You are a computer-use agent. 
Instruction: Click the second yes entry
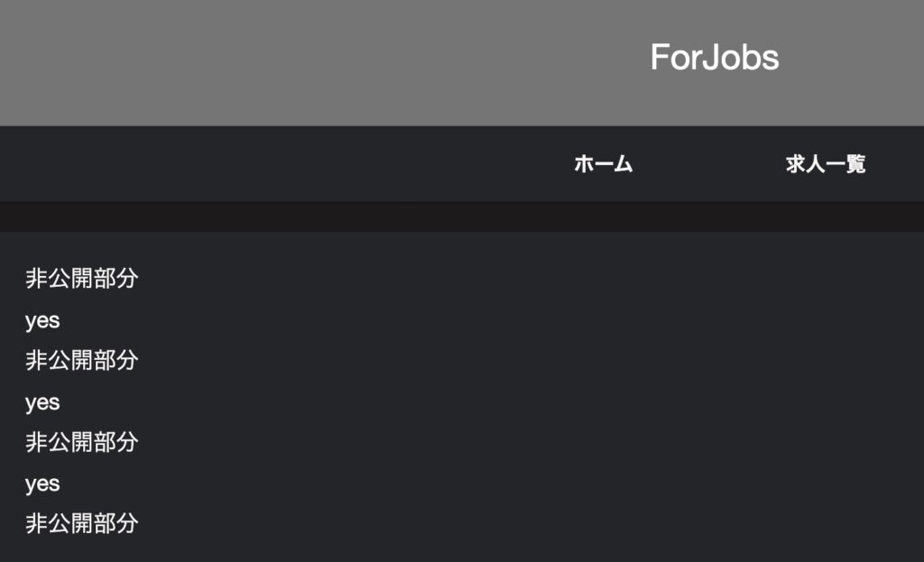[42, 402]
